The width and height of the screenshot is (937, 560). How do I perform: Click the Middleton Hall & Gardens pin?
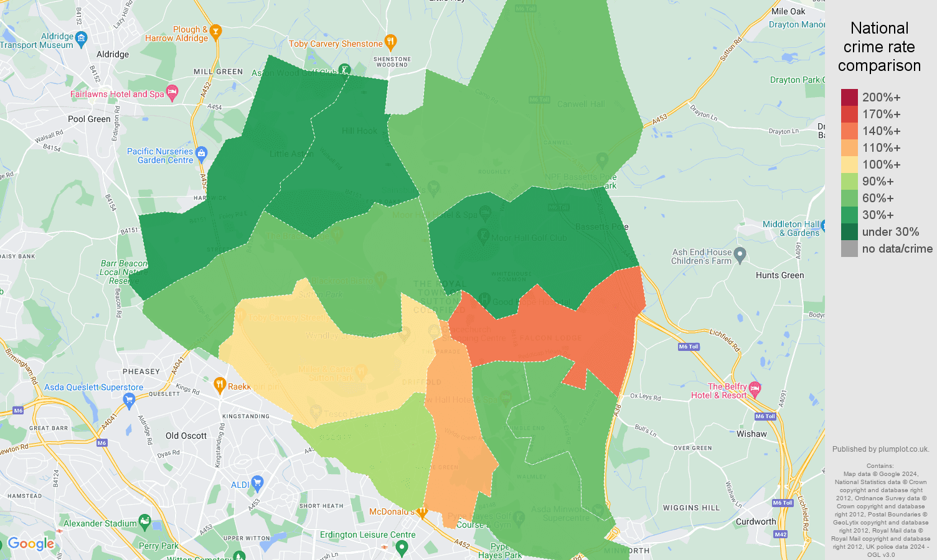822,226
